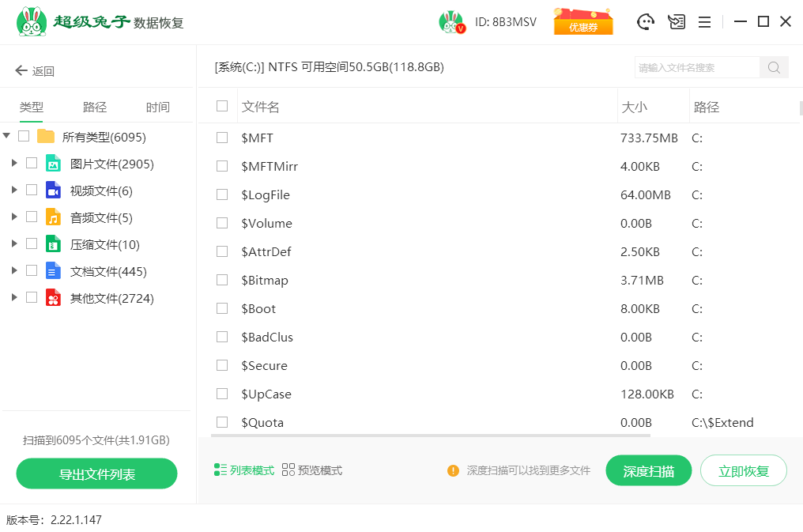Click the back arrow to return
803x532 pixels.
point(21,71)
